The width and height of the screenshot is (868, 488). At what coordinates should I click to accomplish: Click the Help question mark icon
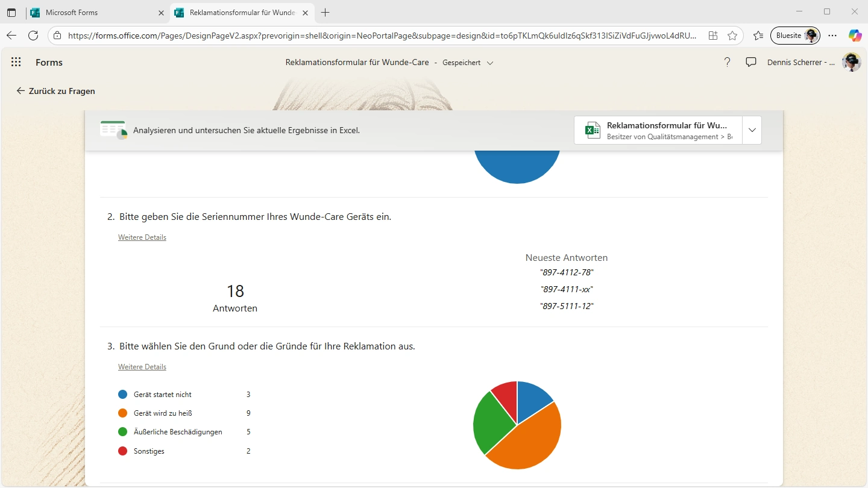click(727, 62)
